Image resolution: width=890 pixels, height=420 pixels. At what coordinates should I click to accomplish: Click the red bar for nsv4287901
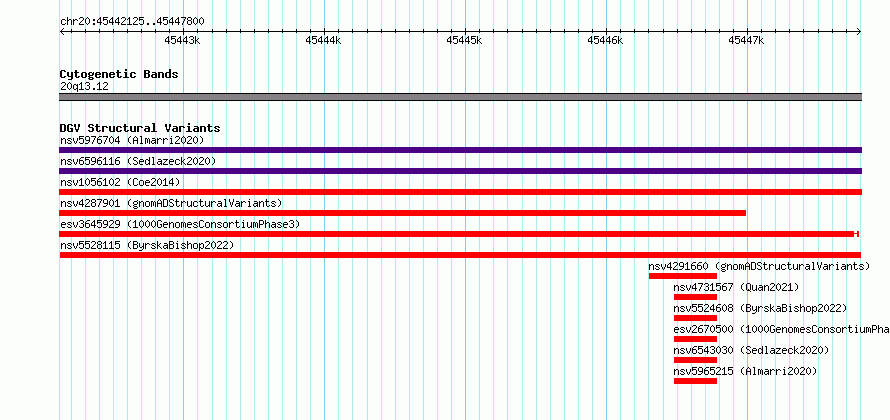[402, 213]
